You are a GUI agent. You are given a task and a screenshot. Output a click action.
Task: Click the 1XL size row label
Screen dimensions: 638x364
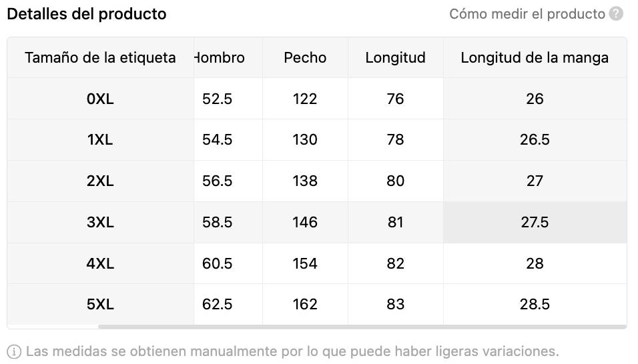click(x=100, y=140)
